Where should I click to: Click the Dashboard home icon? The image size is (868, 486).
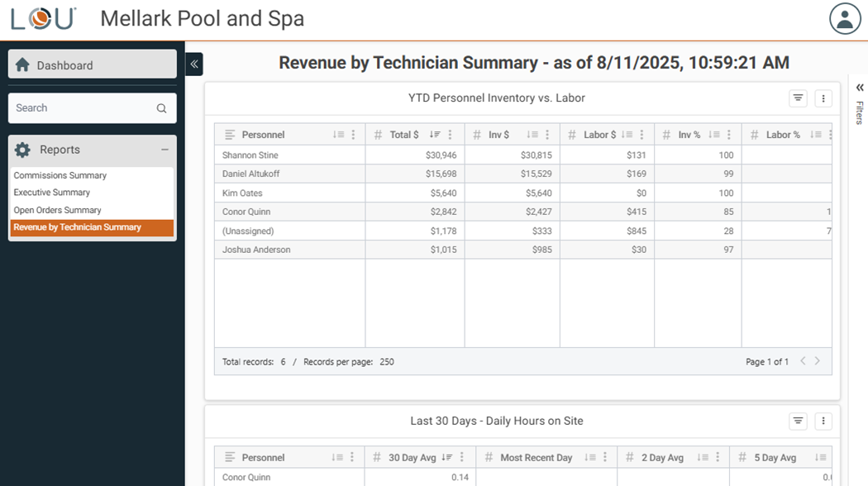tap(22, 64)
